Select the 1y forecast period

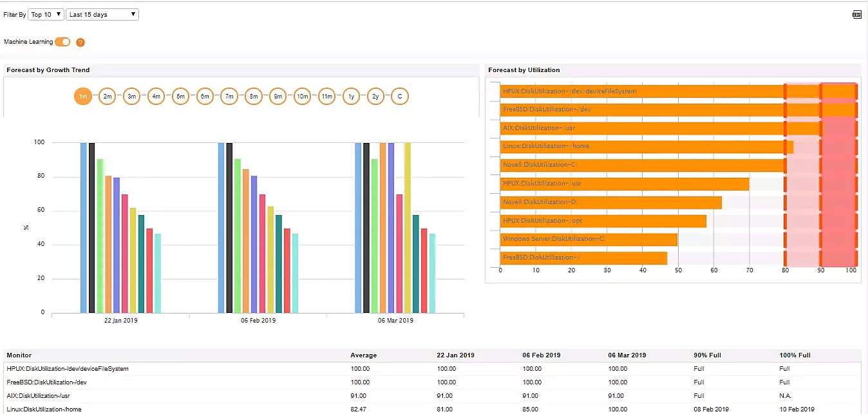tap(351, 95)
